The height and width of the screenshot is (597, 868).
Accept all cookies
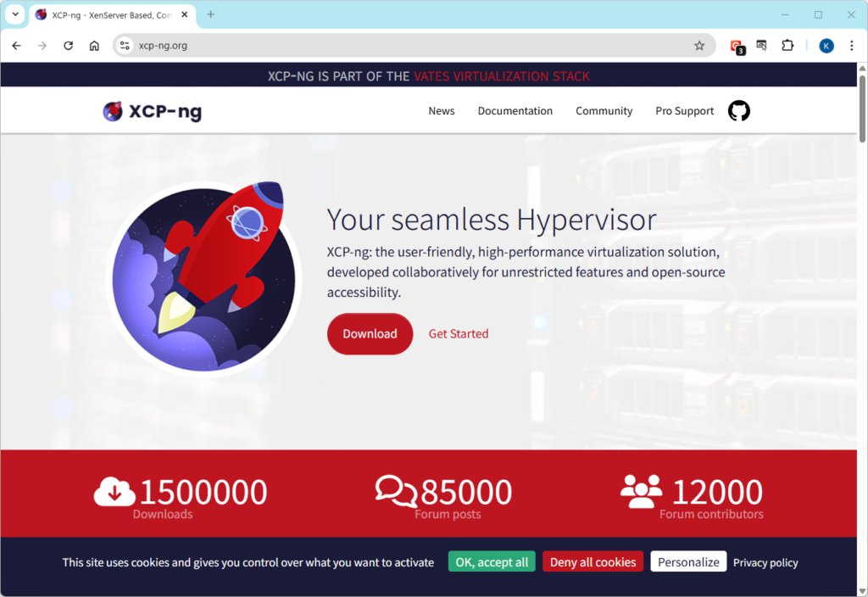click(492, 562)
